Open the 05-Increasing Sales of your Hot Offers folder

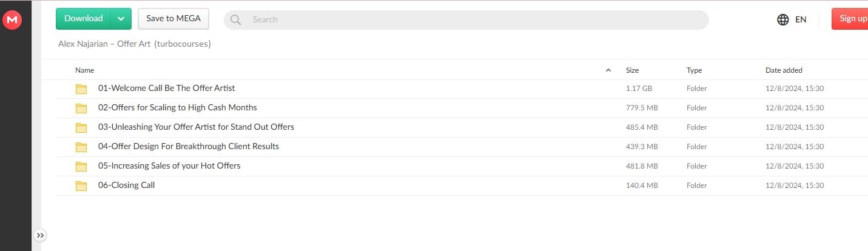tap(169, 166)
